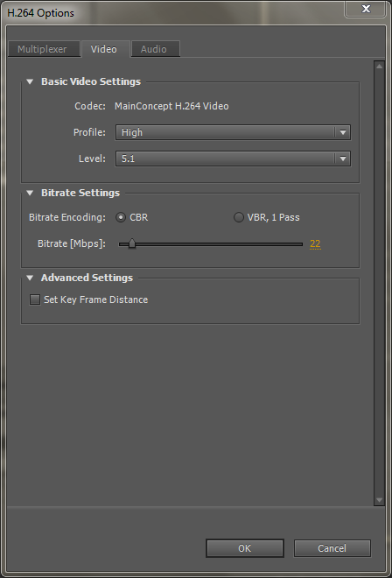Image resolution: width=392 pixels, height=578 pixels.
Task: Click the Bitrate slider thumb
Action: pos(132,243)
